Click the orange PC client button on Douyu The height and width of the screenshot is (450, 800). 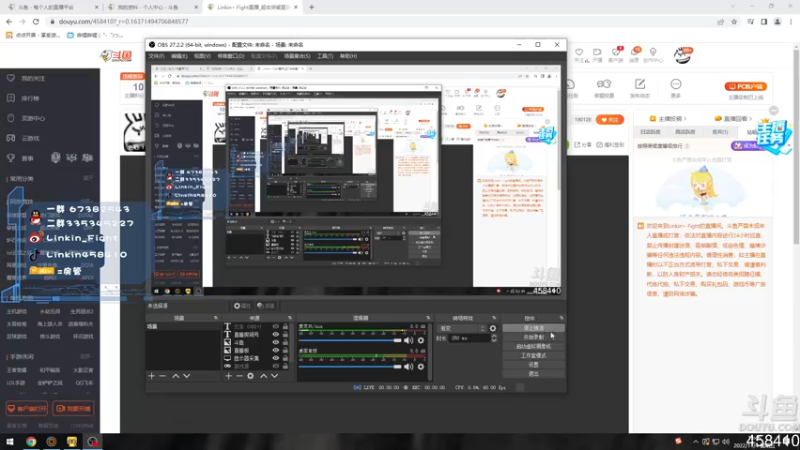coord(745,87)
